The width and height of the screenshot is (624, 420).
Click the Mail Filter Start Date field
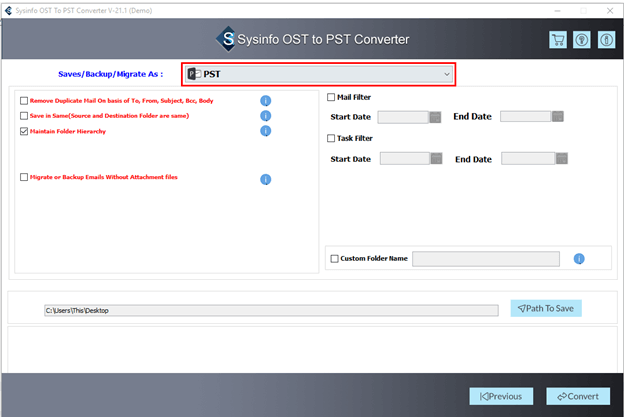coord(403,117)
